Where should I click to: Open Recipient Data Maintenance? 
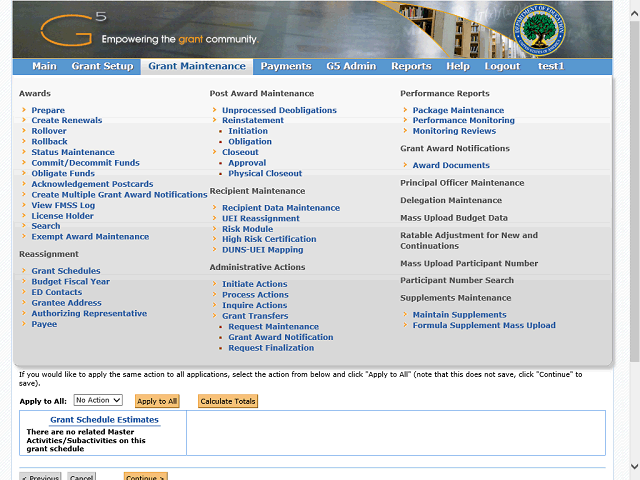[281, 208]
